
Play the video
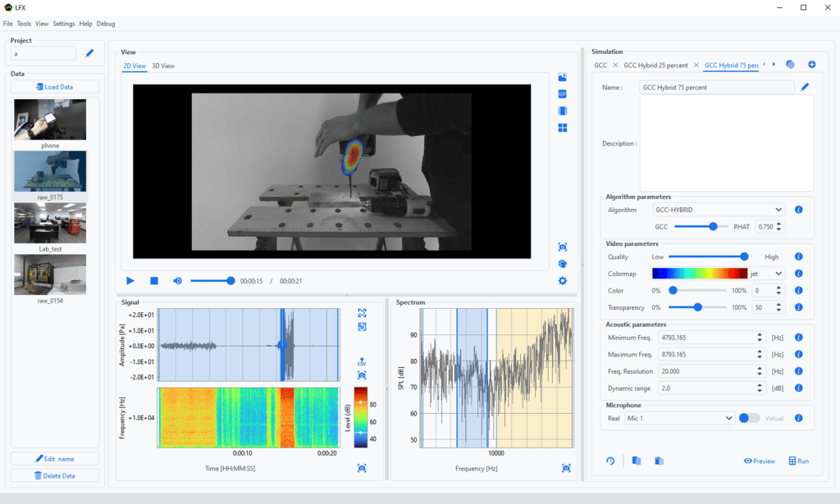(130, 281)
